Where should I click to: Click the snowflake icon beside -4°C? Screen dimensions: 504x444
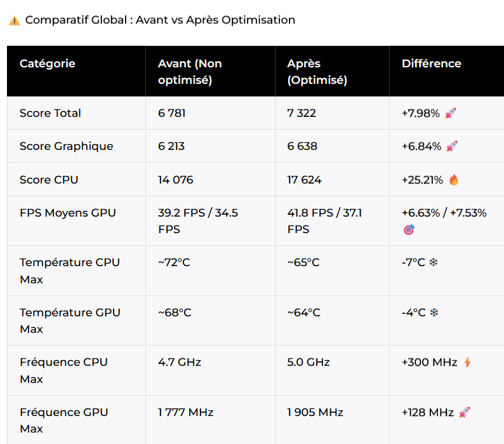(434, 313)
